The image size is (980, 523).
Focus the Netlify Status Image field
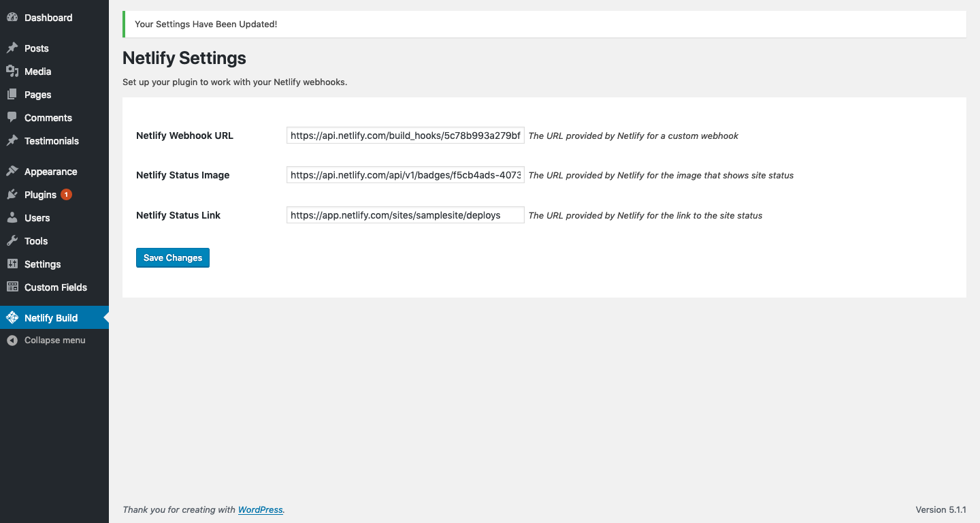(406, 175)
